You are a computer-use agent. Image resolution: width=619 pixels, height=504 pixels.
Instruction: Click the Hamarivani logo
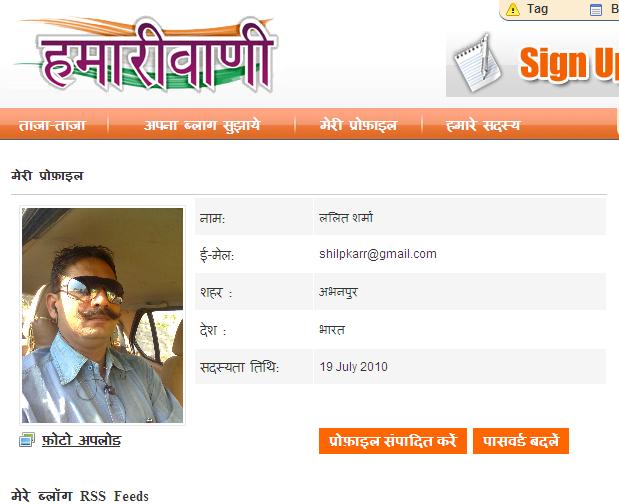(147, 54)
